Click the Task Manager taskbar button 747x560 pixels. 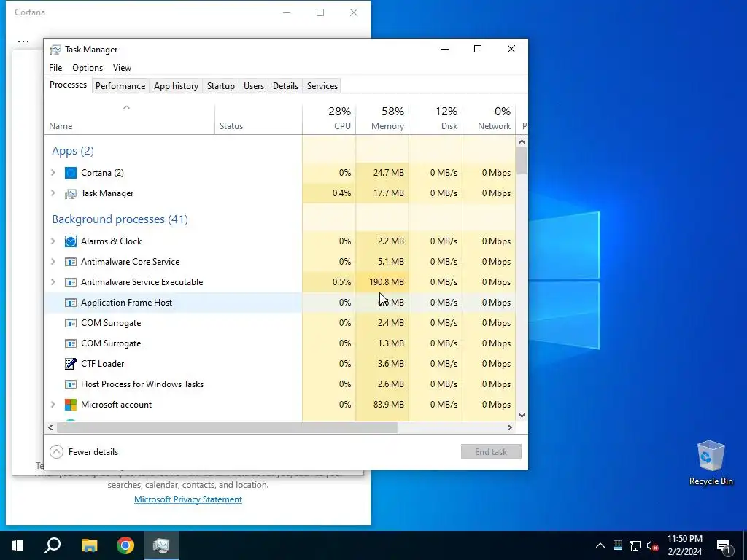[x=161, y=545]
